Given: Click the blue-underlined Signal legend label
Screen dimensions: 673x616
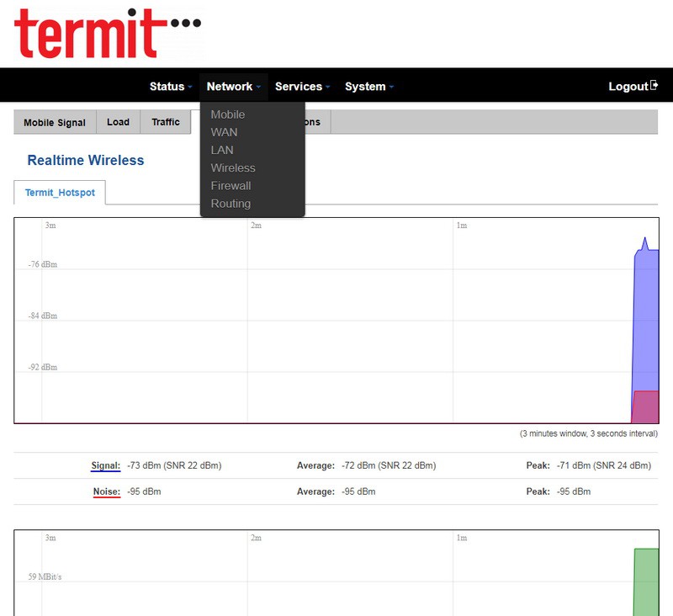Looking at the screenshot, I should (x=106, y=465).
